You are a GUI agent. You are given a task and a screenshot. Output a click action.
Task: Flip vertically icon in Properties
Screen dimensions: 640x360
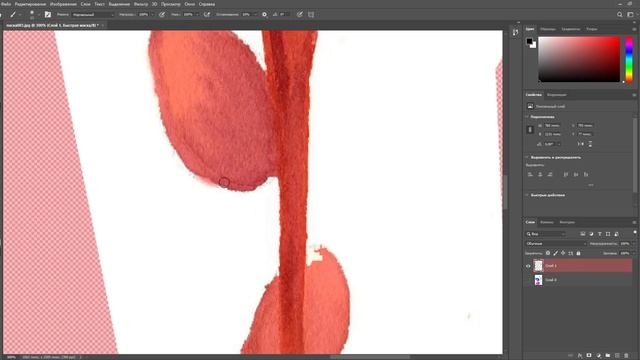tap(590, 144)
